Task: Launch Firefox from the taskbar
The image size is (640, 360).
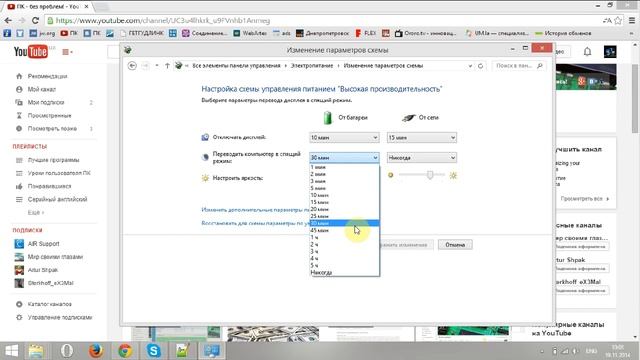Action: click(95, 351)
